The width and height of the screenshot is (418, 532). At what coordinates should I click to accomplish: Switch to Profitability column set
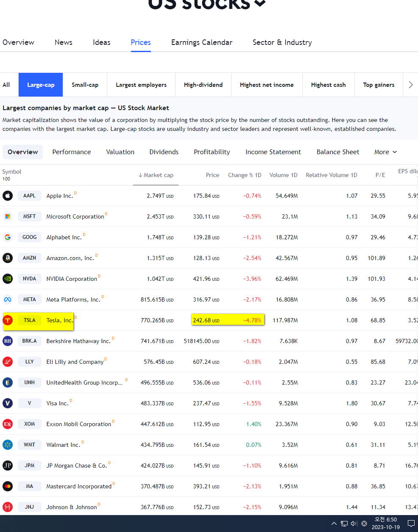tap(212, 152)
